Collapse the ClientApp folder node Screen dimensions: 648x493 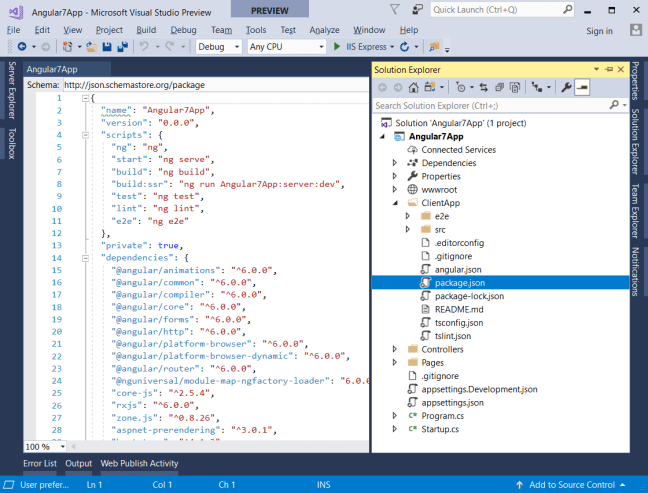pos(395,203)
